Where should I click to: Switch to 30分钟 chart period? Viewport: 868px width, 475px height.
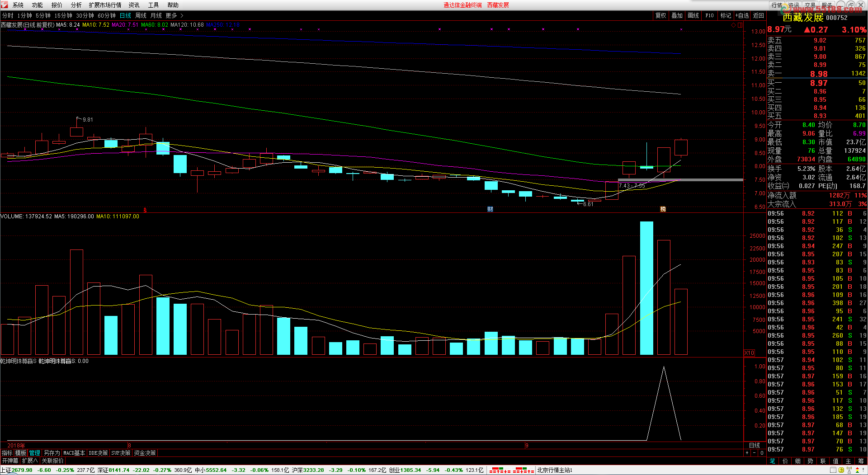click(85, 15)
